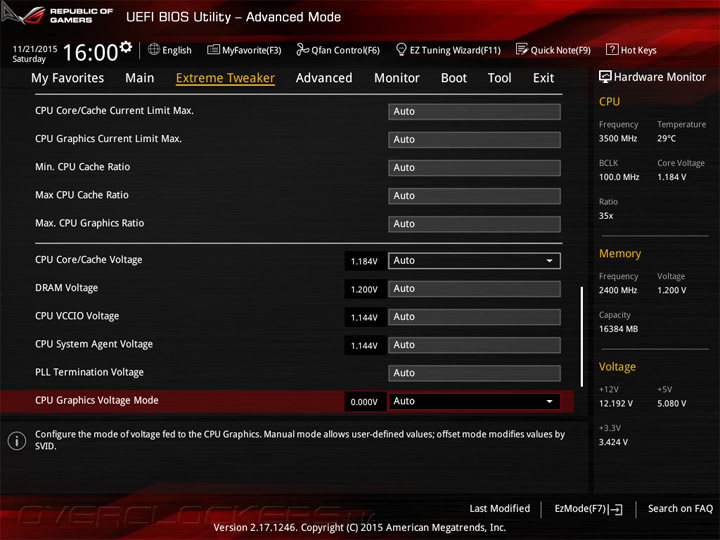Click the 16384 MB capacity value
Image resolution: width=720 pixels, height=540 pixels.
pyautogui.click(x=618, y=329)
